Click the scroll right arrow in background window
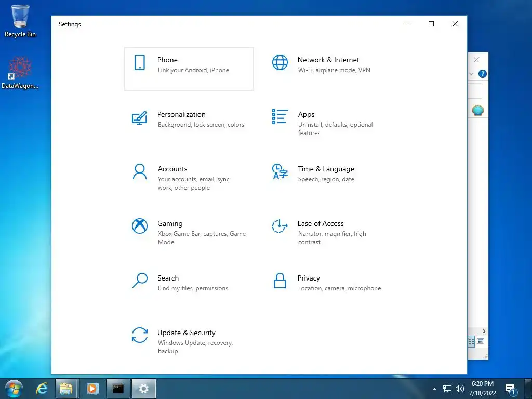 coord(484,331)
